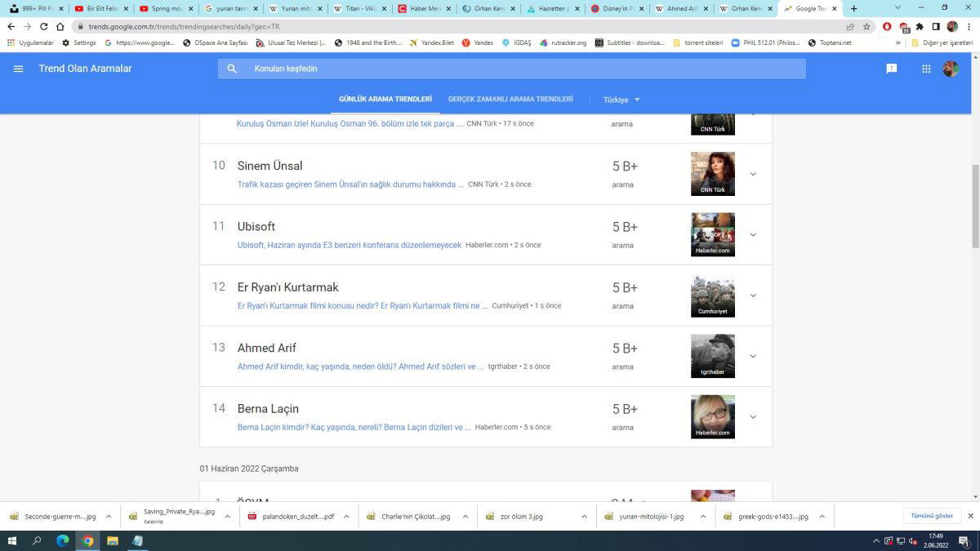This screenshot has height=551, width=980.
Task: Expand the Ahmed Arif trend row
Action: 753,356
